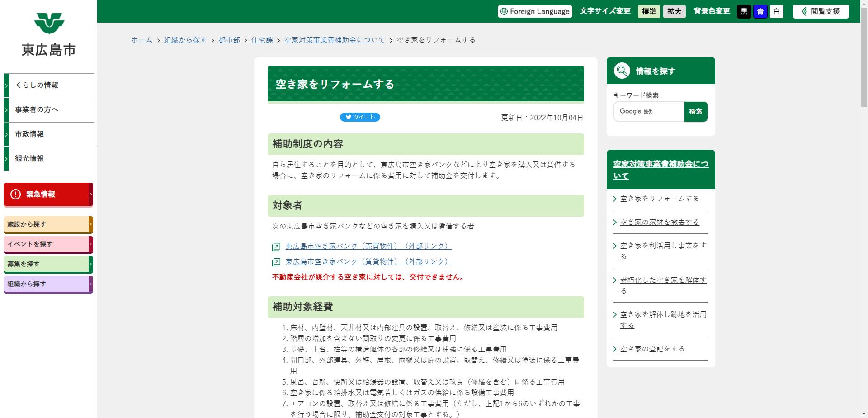Click the 東広島市 city logo

(49, 35)
